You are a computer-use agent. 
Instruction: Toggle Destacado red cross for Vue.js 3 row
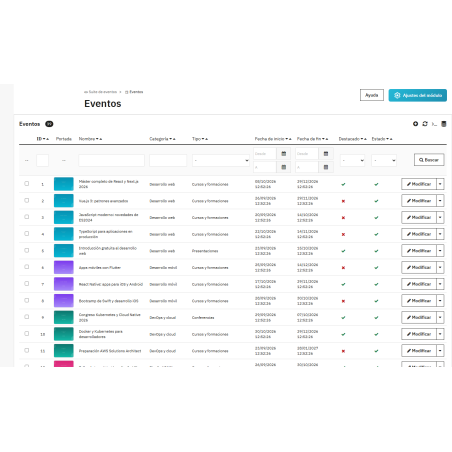coord(343,201)
